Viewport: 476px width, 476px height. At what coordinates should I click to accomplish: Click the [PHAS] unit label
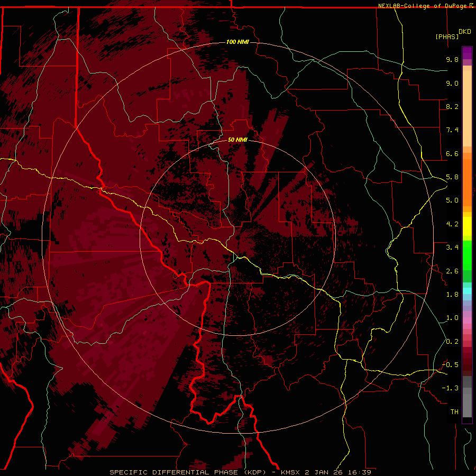447,36
